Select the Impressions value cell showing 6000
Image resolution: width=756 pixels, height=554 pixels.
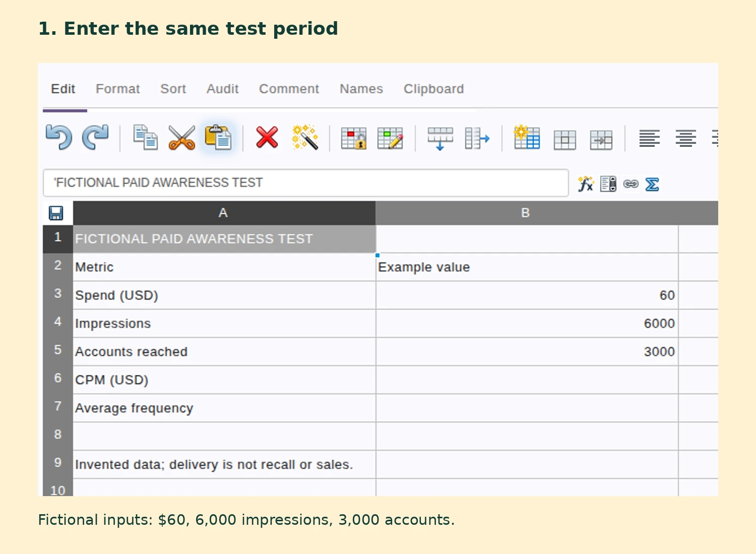click(x=527, y=323)
